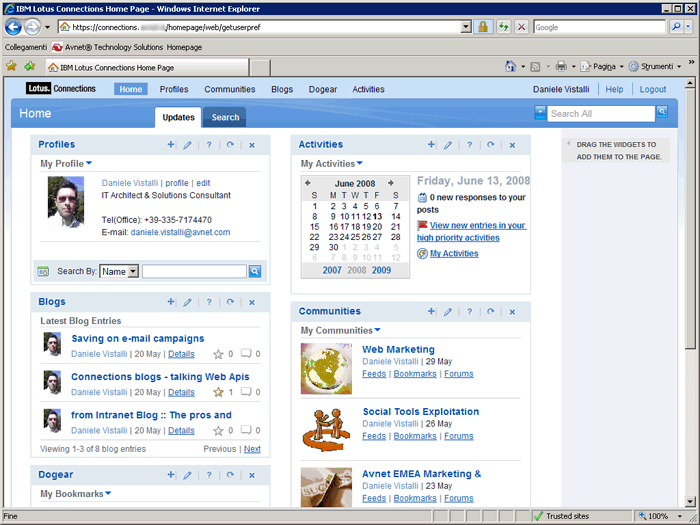The image size is (700, 525).
Task: Click the Search All input field
Action: tap(601, 114)
